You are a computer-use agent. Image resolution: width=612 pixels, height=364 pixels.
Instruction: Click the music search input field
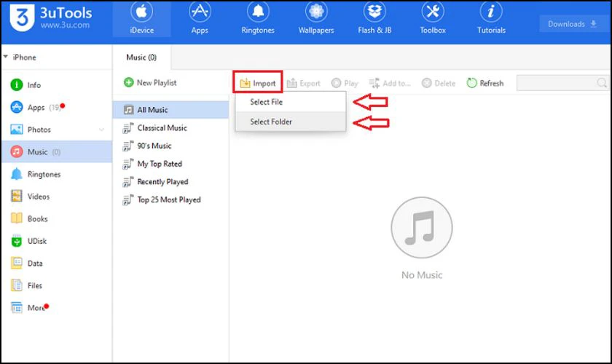coord(557,83)
